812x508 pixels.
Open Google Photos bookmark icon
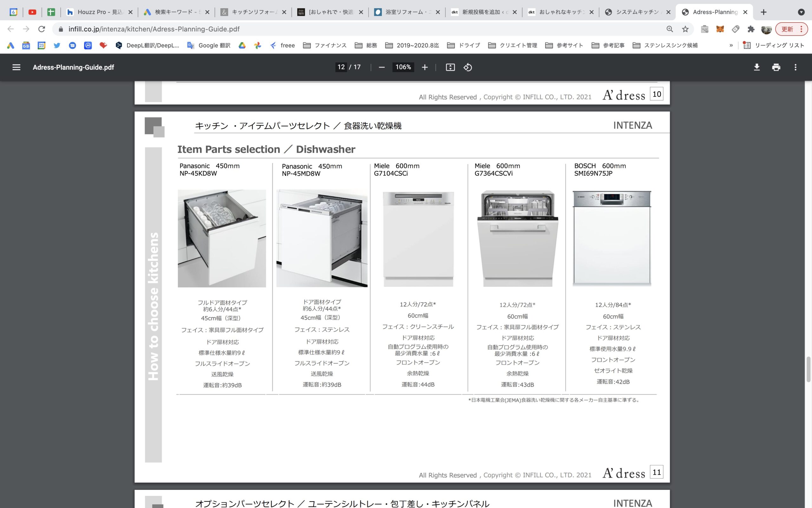257,45
